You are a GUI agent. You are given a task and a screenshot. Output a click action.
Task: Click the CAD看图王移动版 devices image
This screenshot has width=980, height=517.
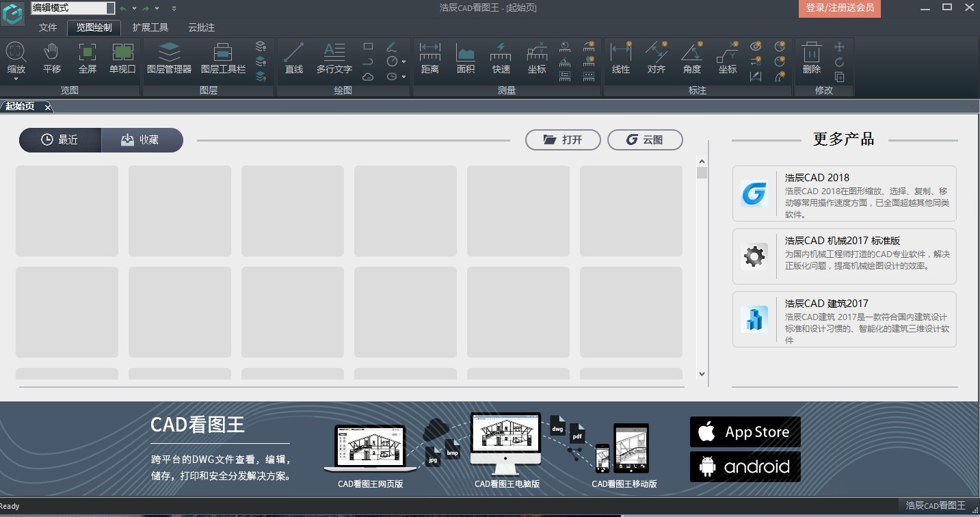point(622,448)
